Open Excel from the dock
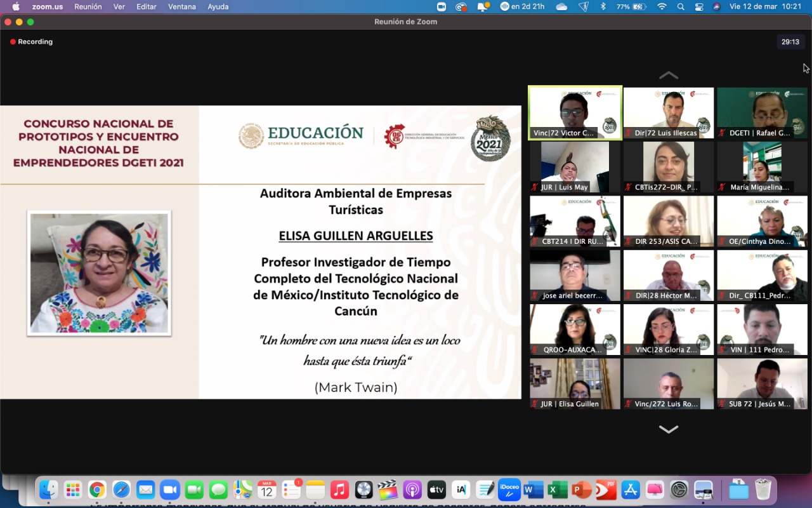Image resolution: width=812 pixels, height=508 pixels. tap(558, 490)
